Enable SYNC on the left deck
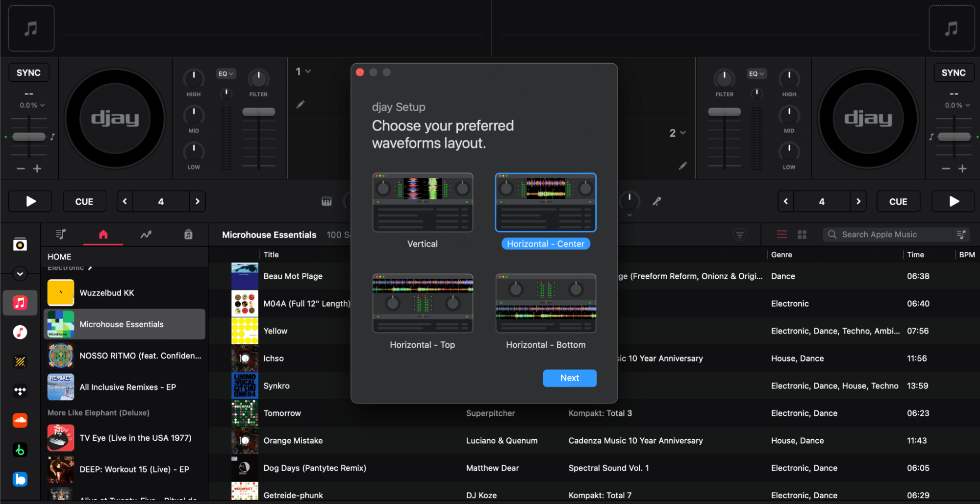 [x=28, y=72]
